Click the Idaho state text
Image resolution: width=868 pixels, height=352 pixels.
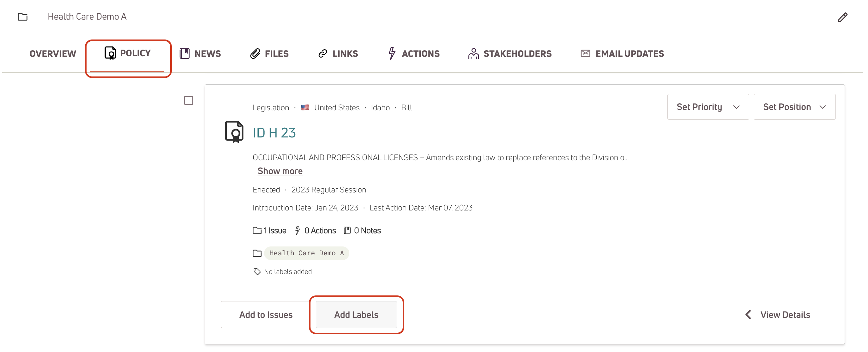click(380, 107)
